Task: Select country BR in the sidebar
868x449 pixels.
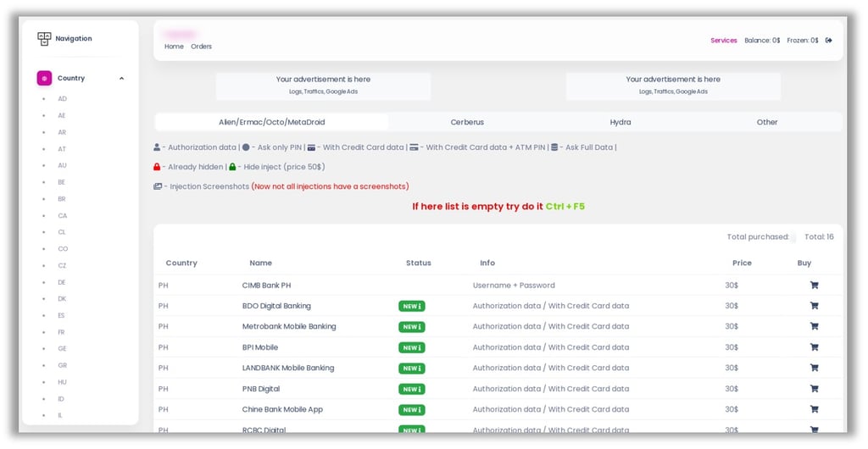Action: (x=62, y=199)
